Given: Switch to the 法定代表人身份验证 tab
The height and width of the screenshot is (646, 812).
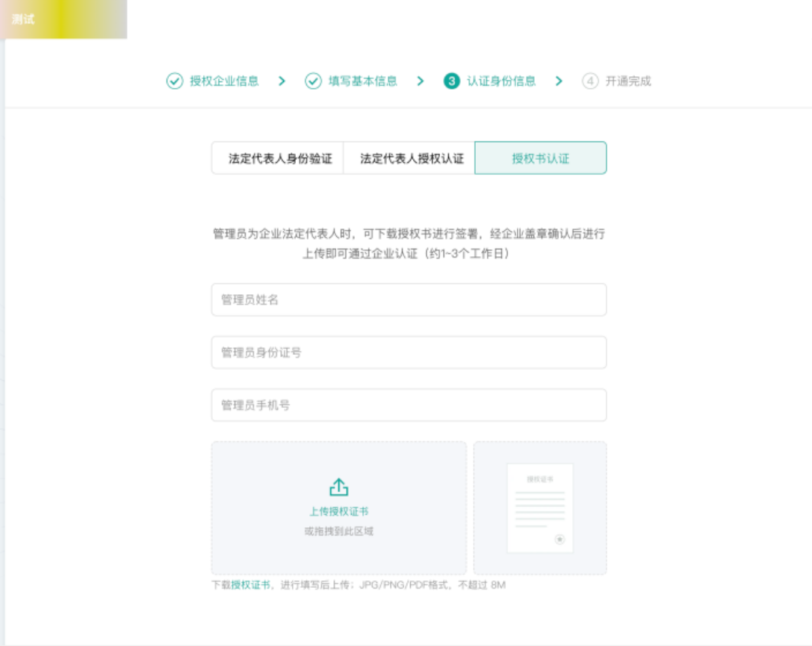Looking at the screenshot, I should 278,158.
